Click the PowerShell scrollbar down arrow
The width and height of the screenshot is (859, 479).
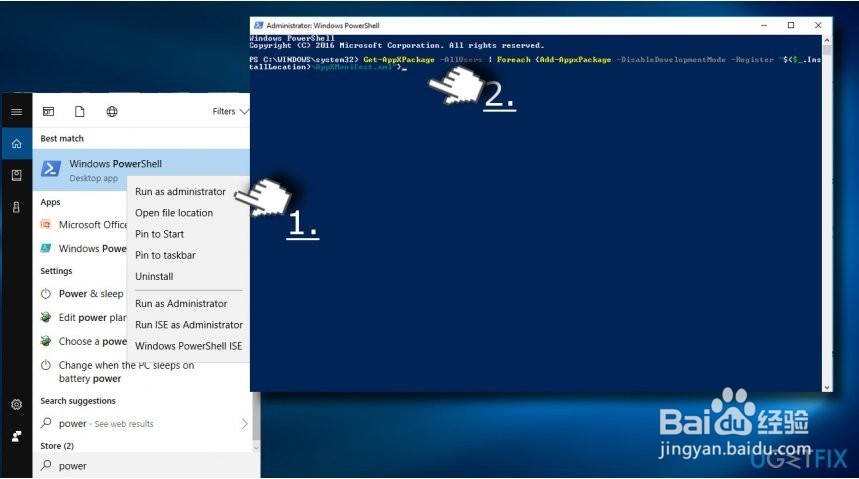click(x=827, y=387)
